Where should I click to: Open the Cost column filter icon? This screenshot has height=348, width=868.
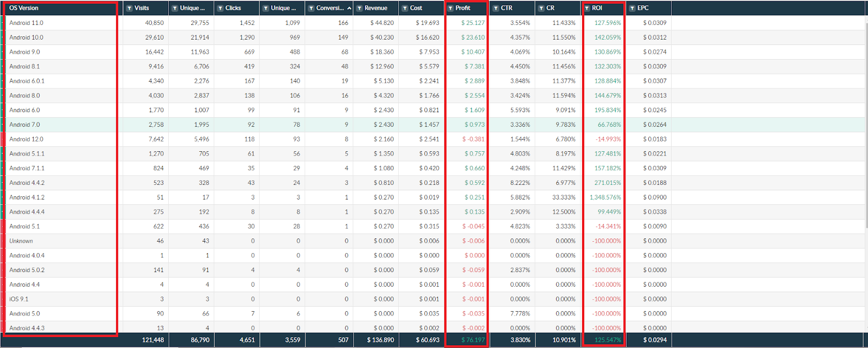click(x=405, y=8)
